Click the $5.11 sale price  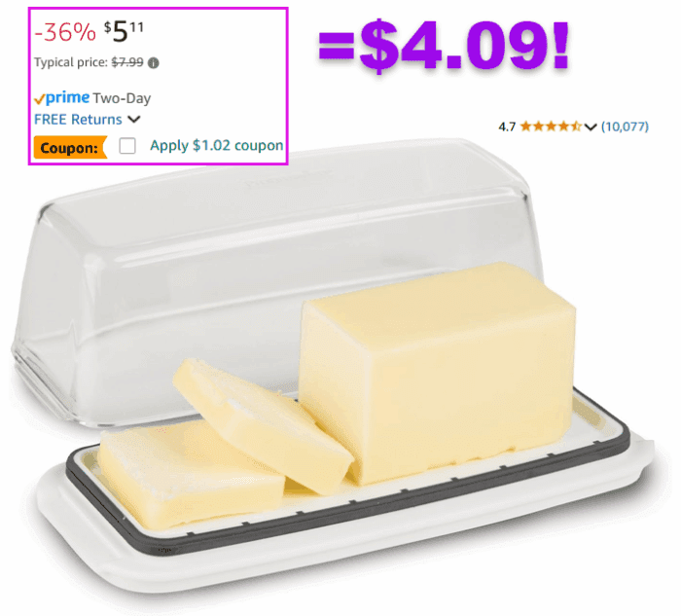tap(124, 32)
